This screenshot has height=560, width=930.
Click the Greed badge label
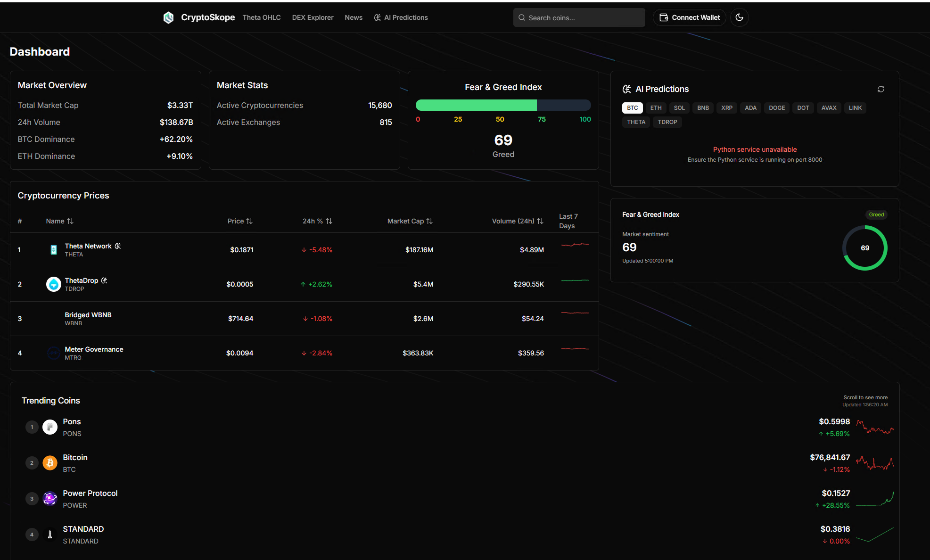tap(876, 214)
